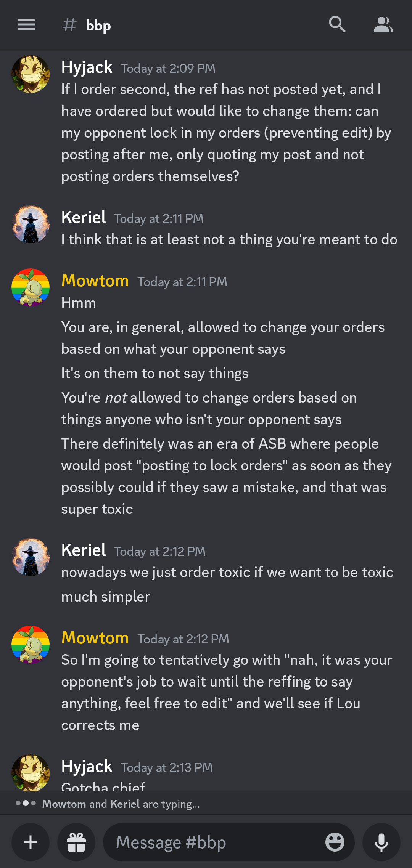Tap Keriel's avatar on the 2:12 PM message
The height and width of the screenshot is (868, 412).
[x=31, y=557]
